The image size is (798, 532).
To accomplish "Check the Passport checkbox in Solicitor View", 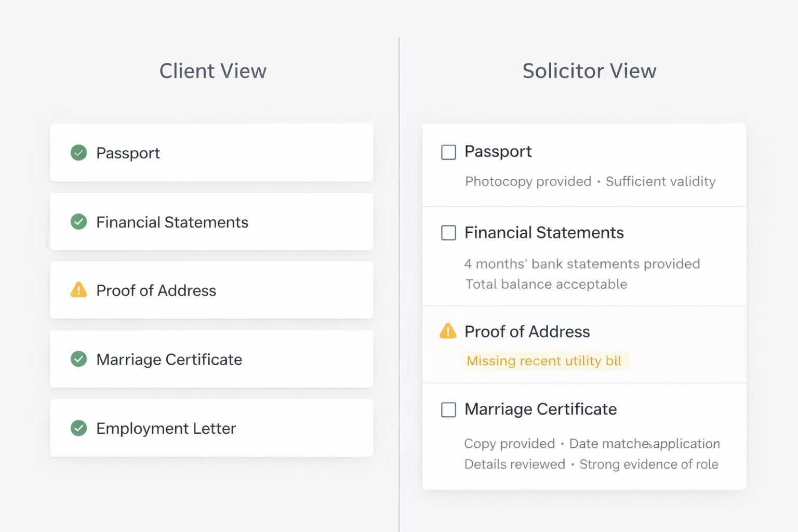I will click(448, 152).
